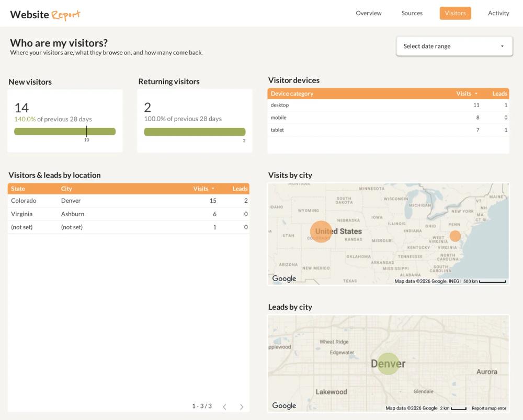Image resolution: width=523 pixels, height=420 pixels.
Task: Click the Device category column header
Action: (292, 94)
